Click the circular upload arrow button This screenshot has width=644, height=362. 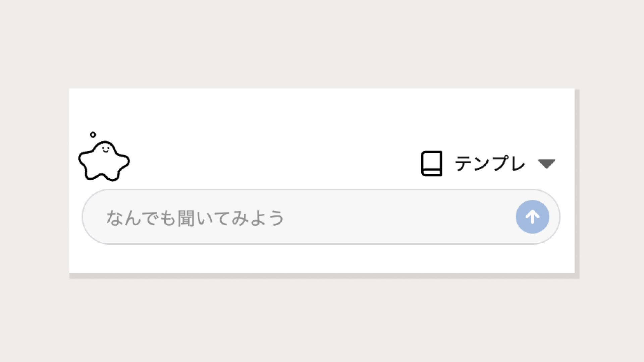(x=532, y=217)
